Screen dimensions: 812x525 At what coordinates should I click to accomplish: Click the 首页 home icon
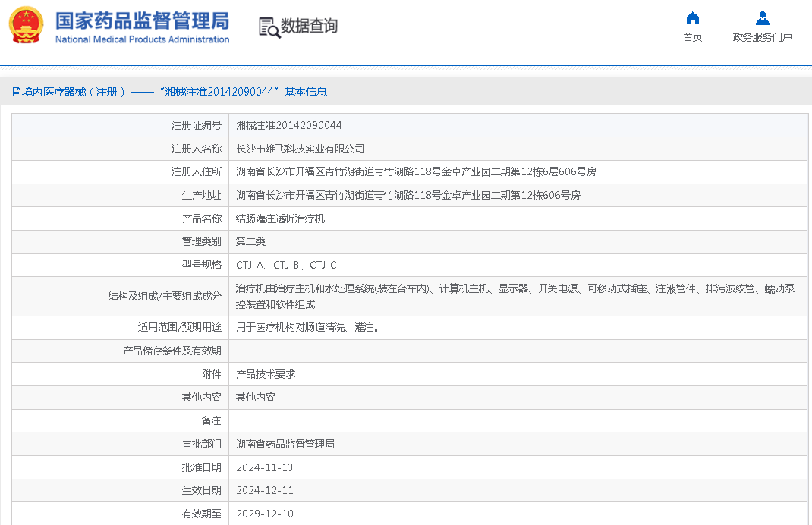pyautogui.click(x=692, y=18)
